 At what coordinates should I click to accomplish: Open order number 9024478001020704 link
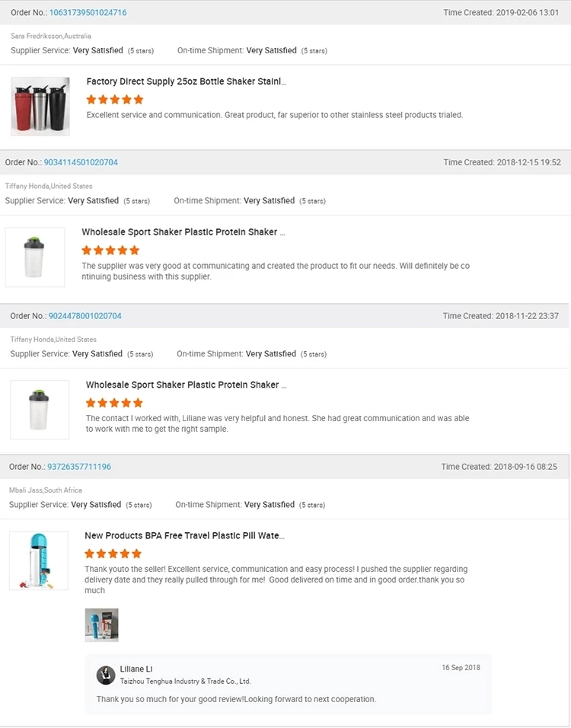pyautogui.click(x=85, y=316)
